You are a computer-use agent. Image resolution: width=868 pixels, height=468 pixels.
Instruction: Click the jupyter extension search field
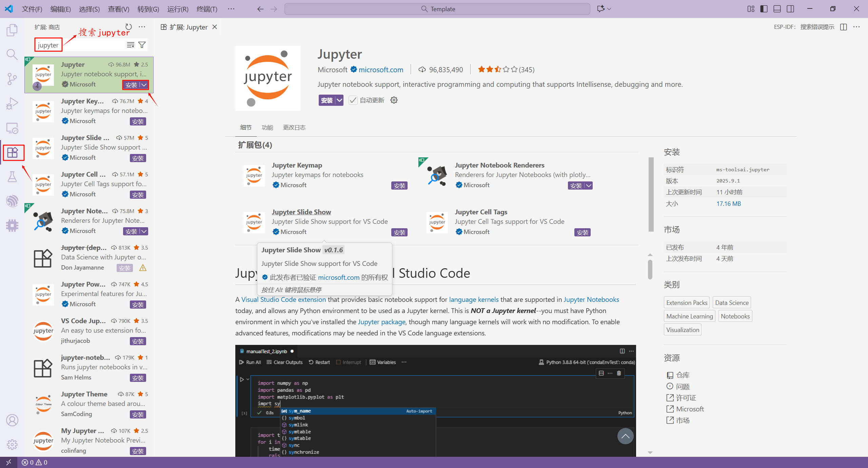(x=81, y=45)
